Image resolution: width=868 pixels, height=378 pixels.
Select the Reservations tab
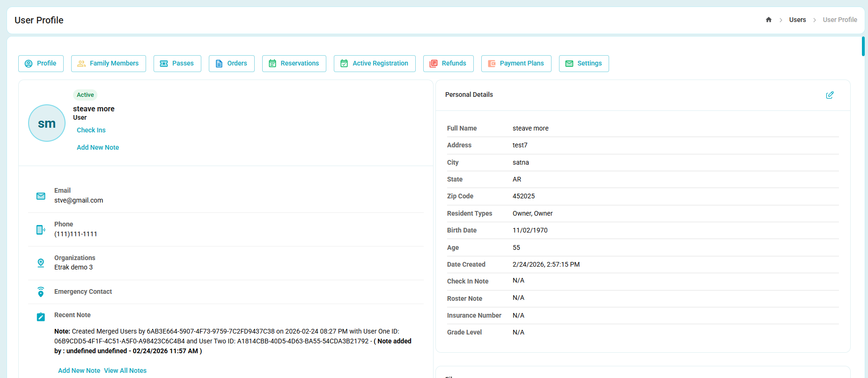click(x=294, y=64)
